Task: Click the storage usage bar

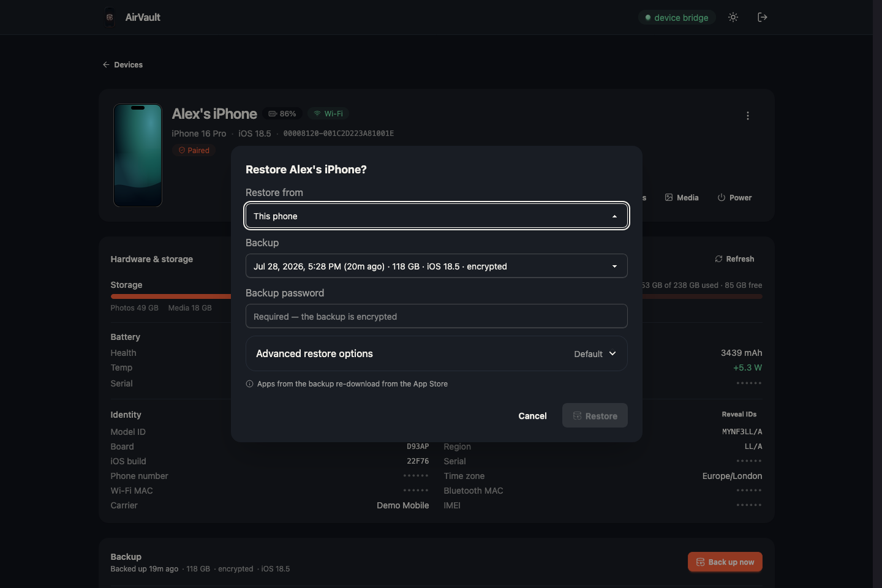Action: (x=436, y=296)
